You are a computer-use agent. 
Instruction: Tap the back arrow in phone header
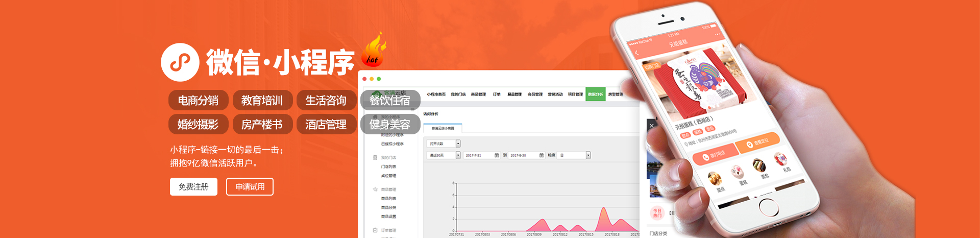pyautogui.click(x=636, y=53)
